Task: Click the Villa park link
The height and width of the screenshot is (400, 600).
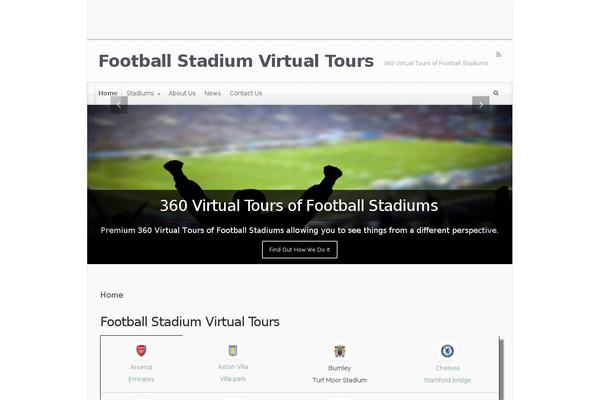Action: pyautogui.click(x=233, y=379)
